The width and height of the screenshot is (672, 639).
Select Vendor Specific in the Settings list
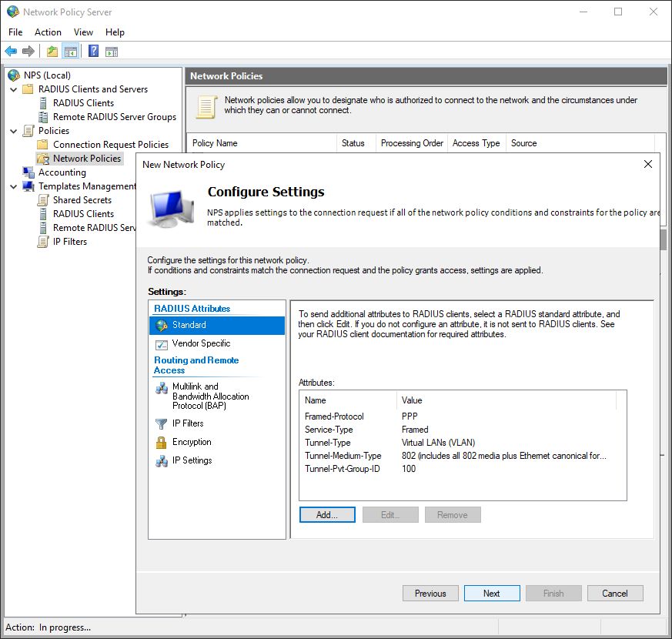(x=217, y=343)
